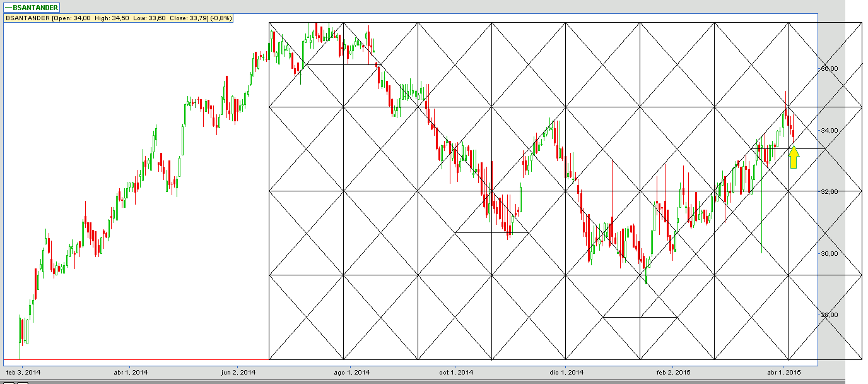
Task: Click the 'feb 2, 2015' date label
Action: [x=674, y=373]
